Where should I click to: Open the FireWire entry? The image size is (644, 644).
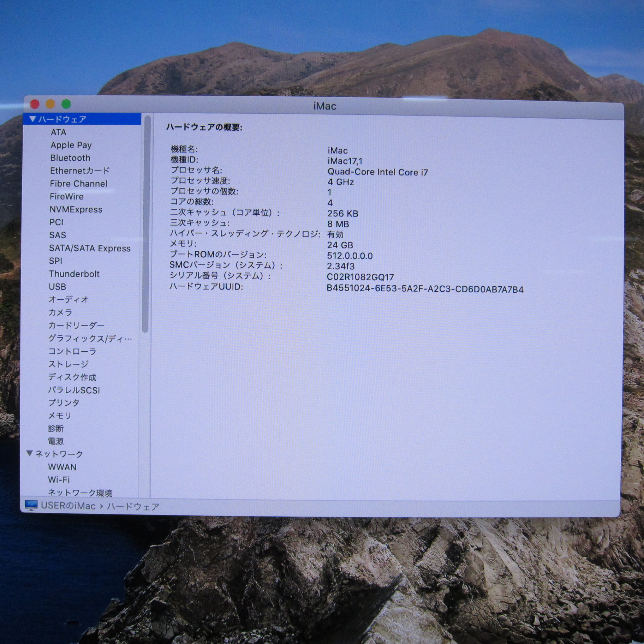tap(67, 196)
